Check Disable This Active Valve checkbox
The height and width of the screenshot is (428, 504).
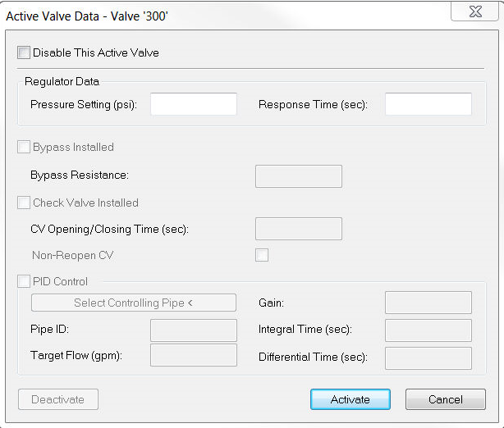coord(24,52)
